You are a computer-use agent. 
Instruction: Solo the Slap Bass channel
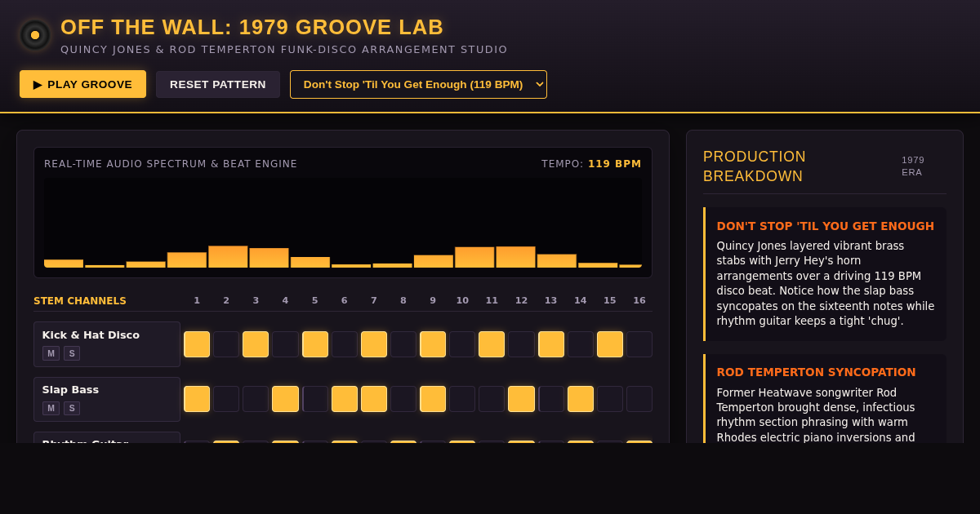coord(72,408)
